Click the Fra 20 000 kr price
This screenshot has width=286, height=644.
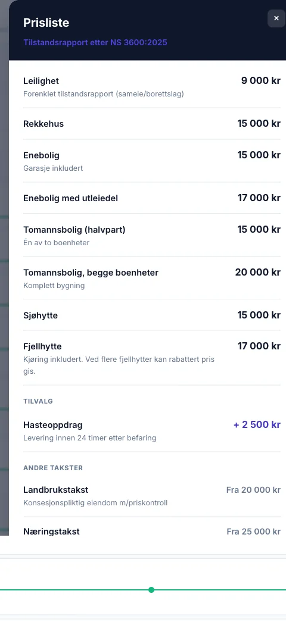pos(253,490)
